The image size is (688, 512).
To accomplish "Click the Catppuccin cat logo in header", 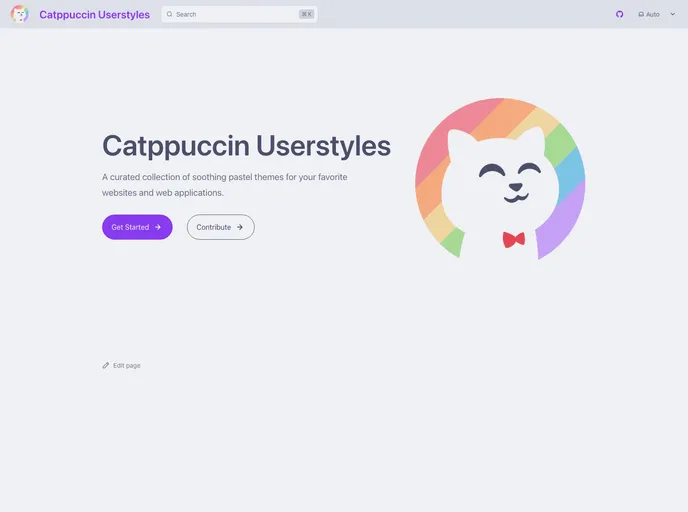I will click(x=19, y=14).
